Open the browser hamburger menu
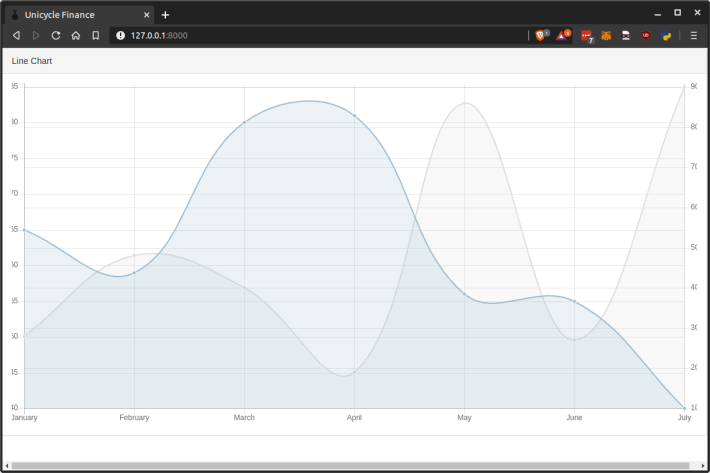 coord(694,35)
